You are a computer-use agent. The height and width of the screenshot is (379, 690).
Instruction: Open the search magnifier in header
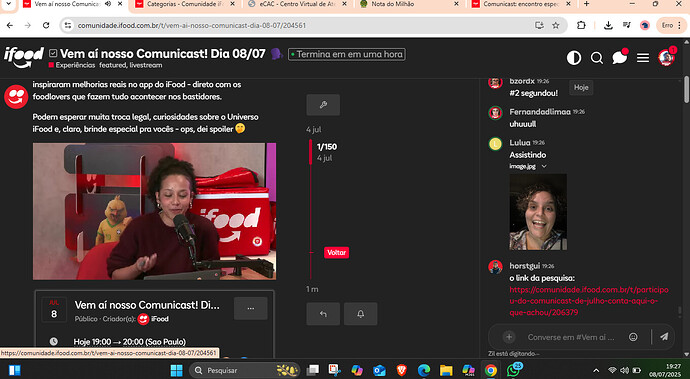click(597, 58)
